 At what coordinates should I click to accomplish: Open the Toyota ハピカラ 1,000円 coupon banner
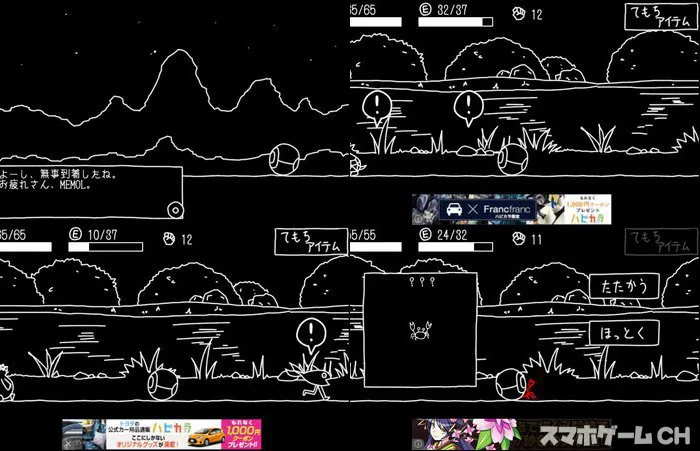pos(162,434)
